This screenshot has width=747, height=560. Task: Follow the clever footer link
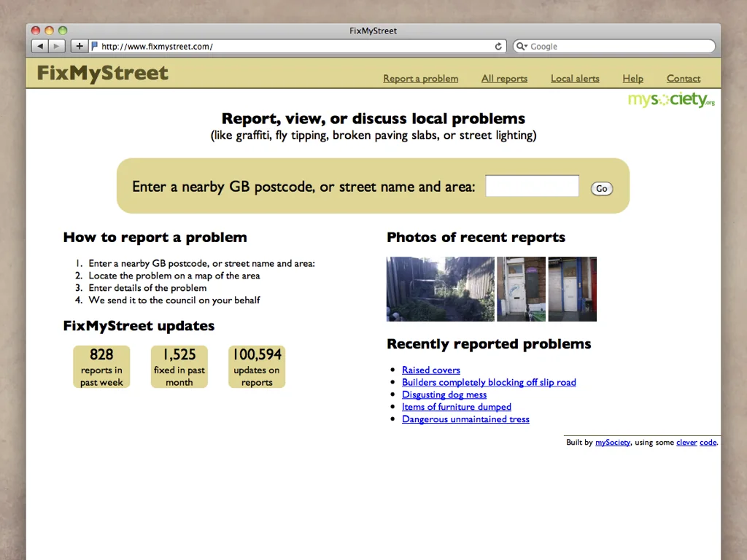[x=686, y=443]
